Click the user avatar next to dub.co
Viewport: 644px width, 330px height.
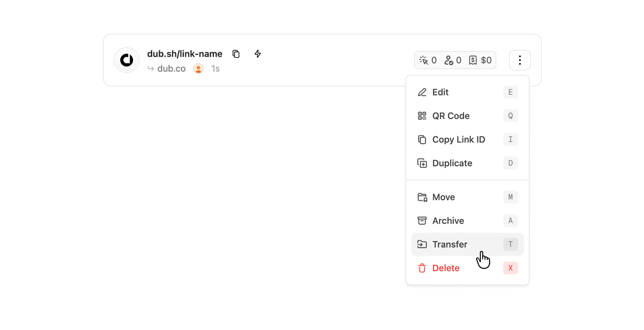(x=199, y=68)
